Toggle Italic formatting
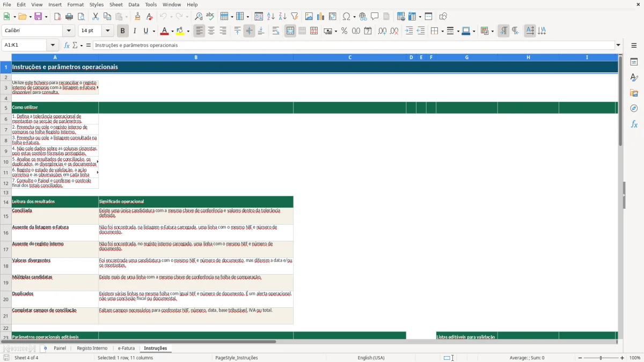This screenshot has width=644, height=362. pos(134,31)
